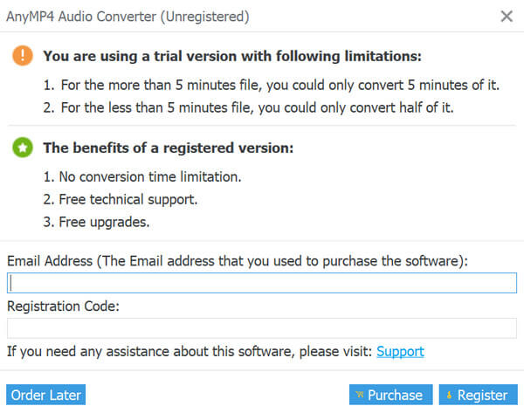Click the key icon on Register

[449, 396]
